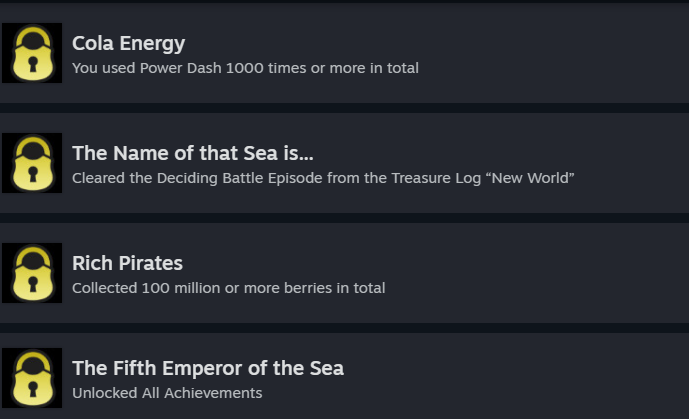Click the Power Dash 1000 times description
Viewport: 689px width, 419px height.
245,68
